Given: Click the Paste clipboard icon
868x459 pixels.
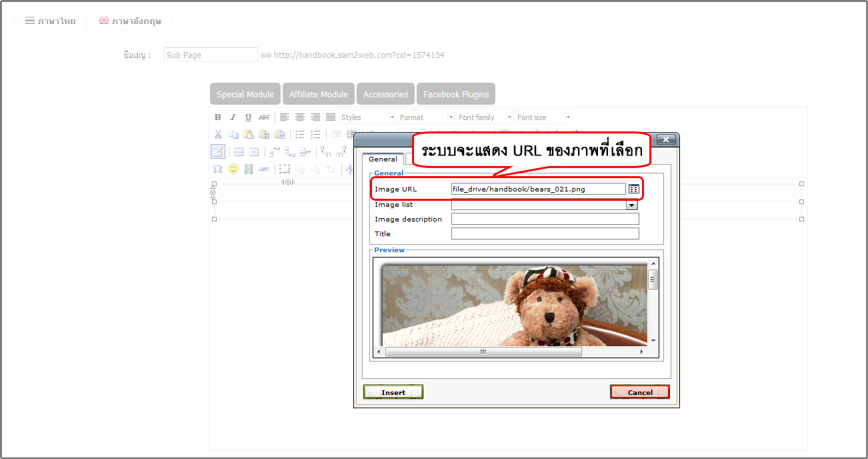Looking at the screenshot, I should pyautogui.click(x=249, y=135).
